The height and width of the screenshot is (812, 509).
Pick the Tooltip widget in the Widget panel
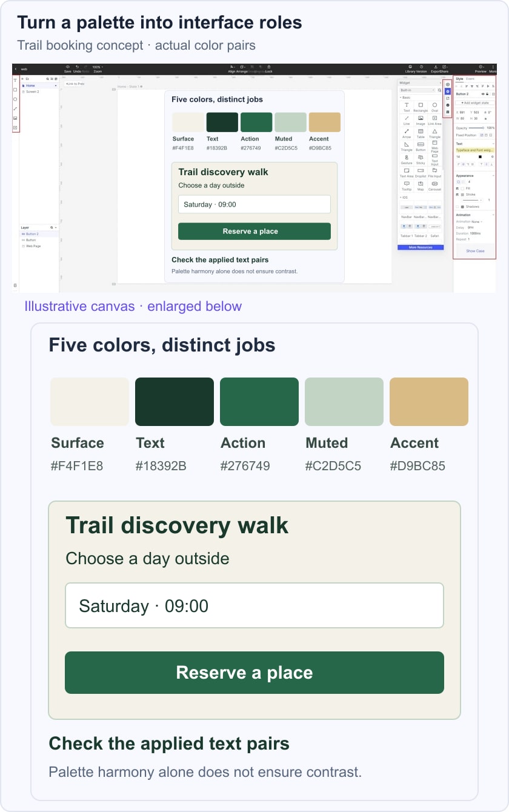(x=407, y=186)
